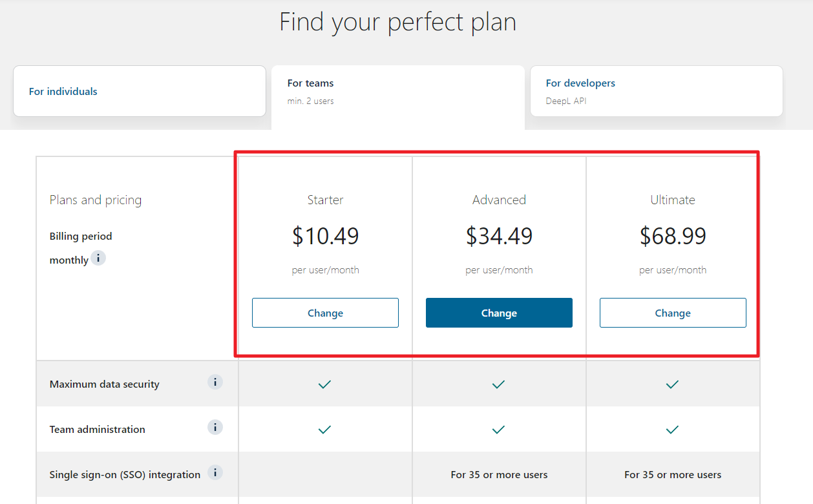Click the $10.49 Starter price
The height and width of the screenshot is (504, 813).
point(325,236)
